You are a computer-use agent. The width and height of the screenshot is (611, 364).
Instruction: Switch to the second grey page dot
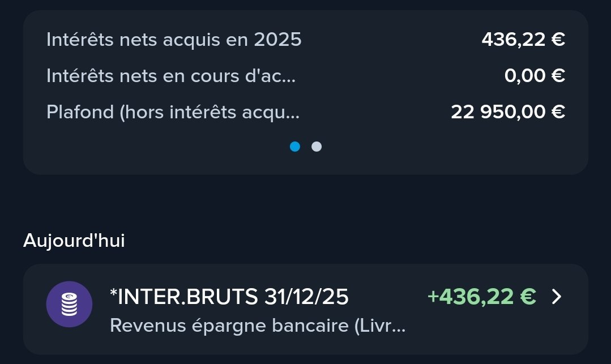[x=317, y=147]
